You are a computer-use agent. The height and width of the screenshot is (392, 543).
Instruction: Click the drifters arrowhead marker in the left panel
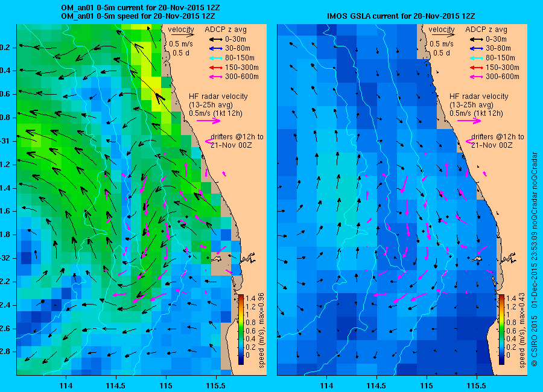209,141
